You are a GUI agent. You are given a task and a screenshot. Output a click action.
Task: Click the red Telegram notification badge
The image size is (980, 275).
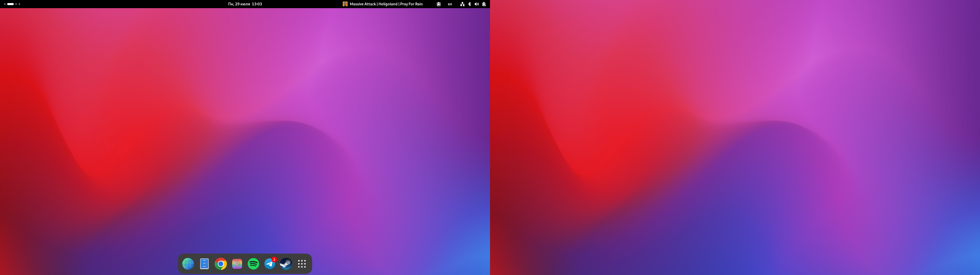click(274, 259)
